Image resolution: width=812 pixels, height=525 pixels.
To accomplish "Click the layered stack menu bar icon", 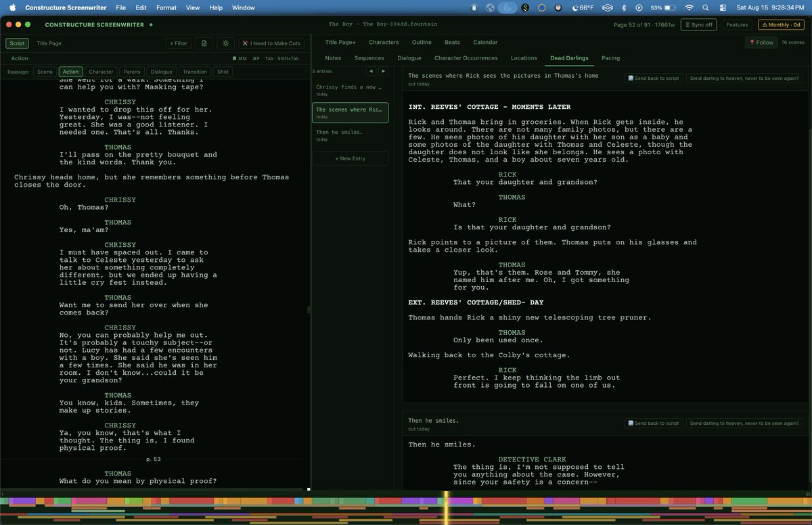I will tap(607, 7).
